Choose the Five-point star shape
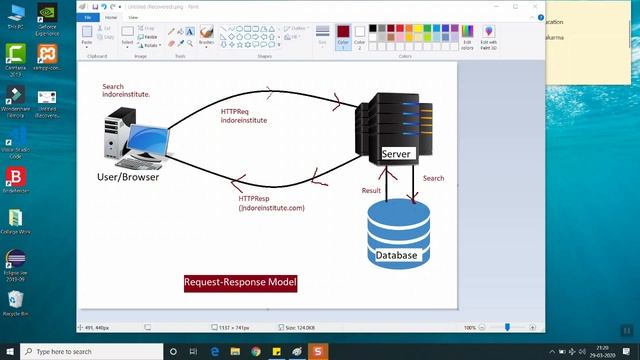640x360 pixels. click(x=240, y=44)
